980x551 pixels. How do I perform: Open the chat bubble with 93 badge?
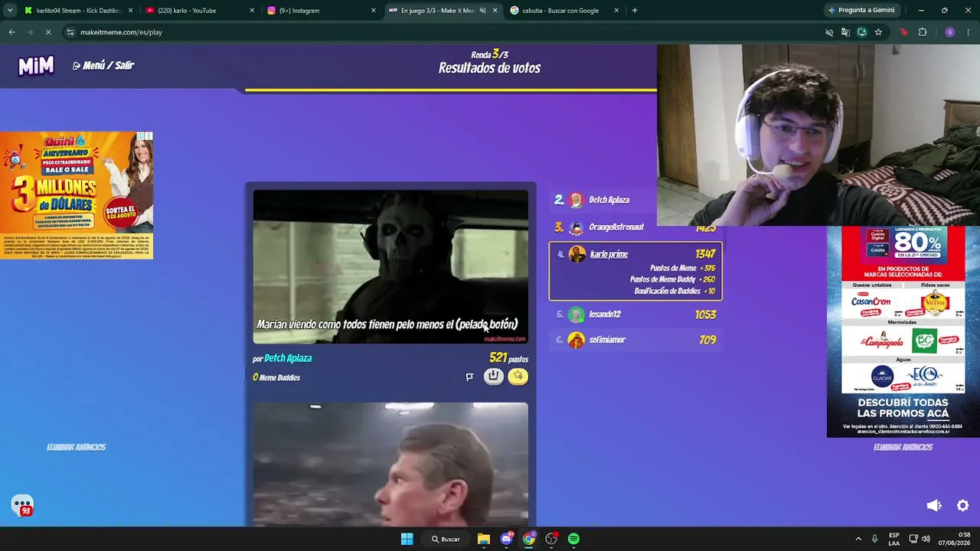22,506
